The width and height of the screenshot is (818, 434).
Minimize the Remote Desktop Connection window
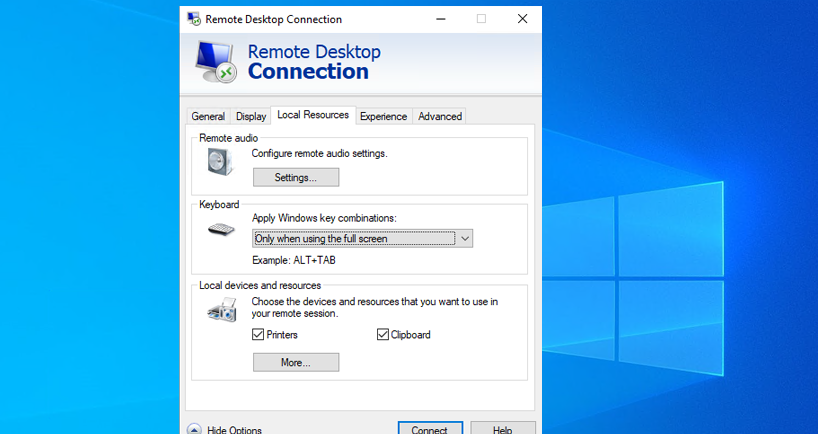[441, 19]
